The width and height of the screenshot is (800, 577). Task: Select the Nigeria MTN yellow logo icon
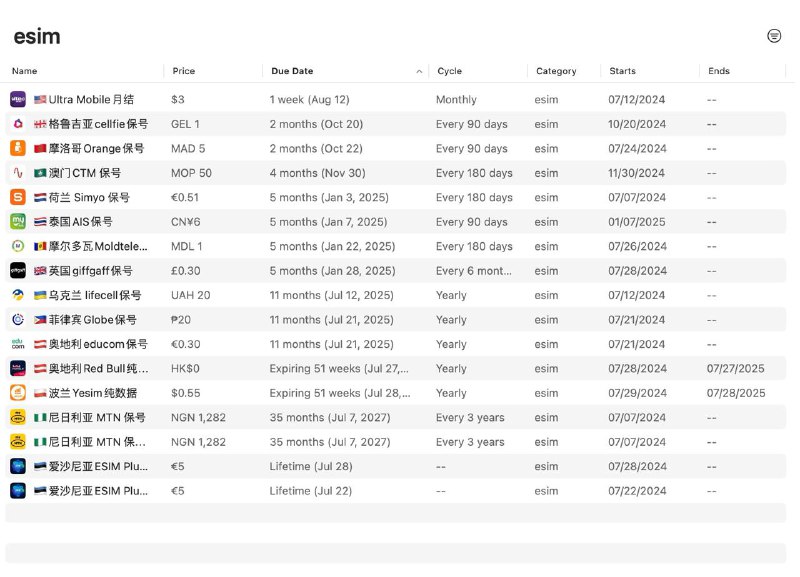coord(18,417)
